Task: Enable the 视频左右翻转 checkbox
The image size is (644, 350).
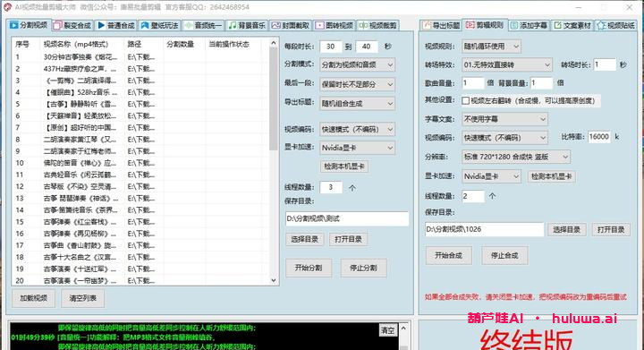Action: point(466,100)
